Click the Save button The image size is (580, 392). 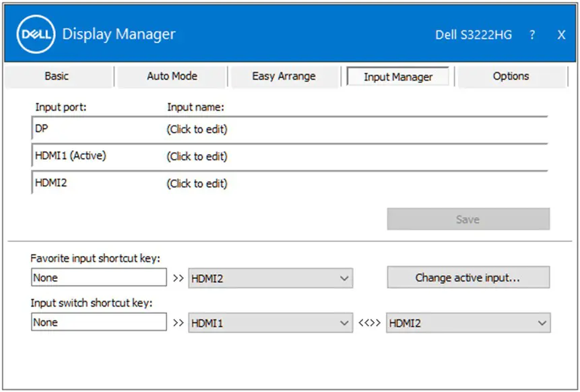(468, 218)
